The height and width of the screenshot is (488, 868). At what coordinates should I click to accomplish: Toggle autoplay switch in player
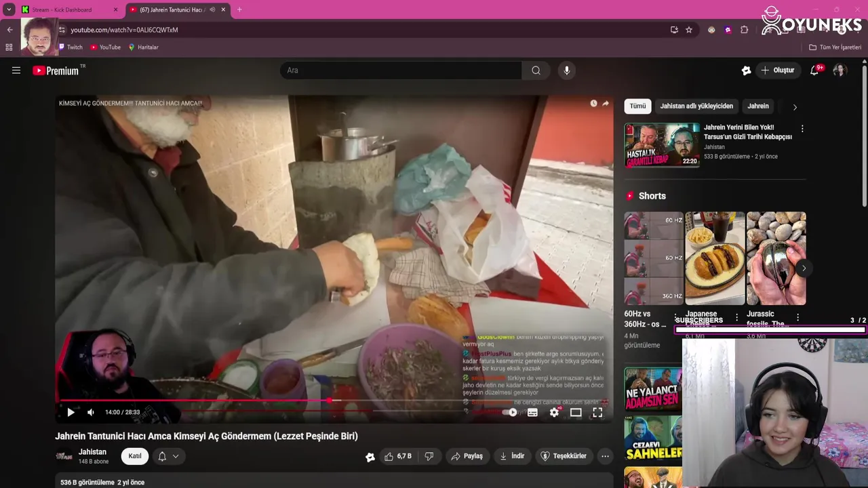(509, 412)
